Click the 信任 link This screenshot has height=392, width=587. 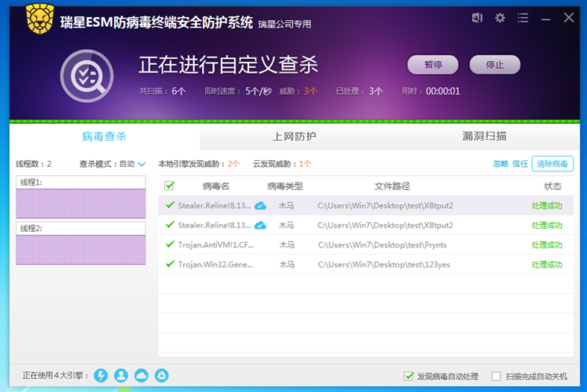[520, 164]
